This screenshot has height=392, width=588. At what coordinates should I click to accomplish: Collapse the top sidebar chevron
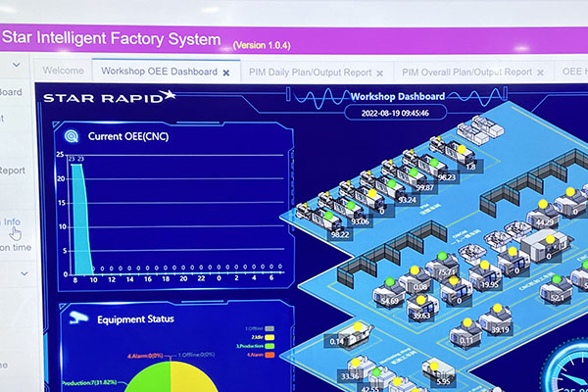16,65
